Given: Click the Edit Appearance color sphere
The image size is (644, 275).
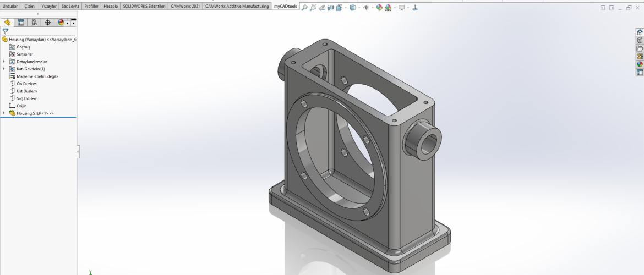Looking at the screenshot, I should pyautogui.click(x=380, y=8).
